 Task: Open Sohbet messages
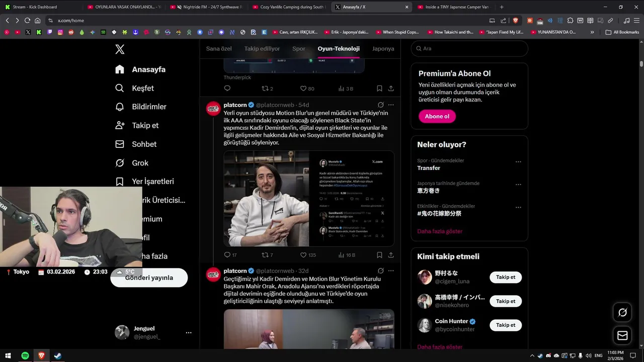tap(136, 144)
